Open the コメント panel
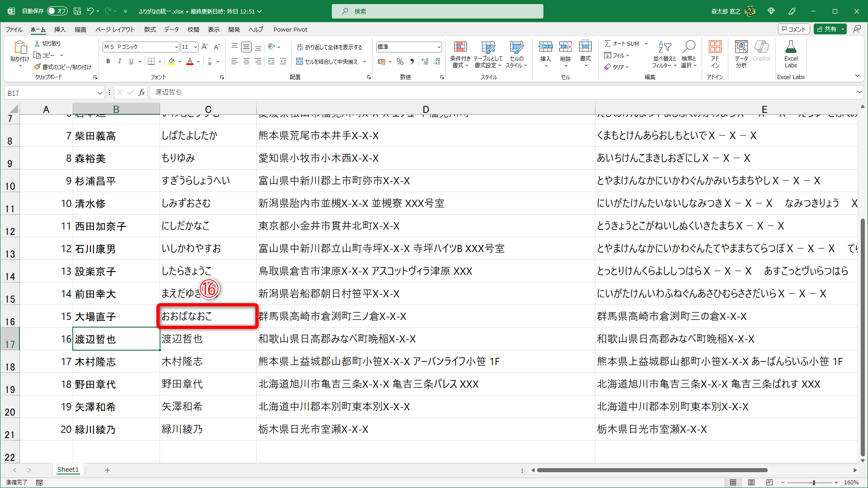Screen dimensions: 868x488 coord(794,28)
